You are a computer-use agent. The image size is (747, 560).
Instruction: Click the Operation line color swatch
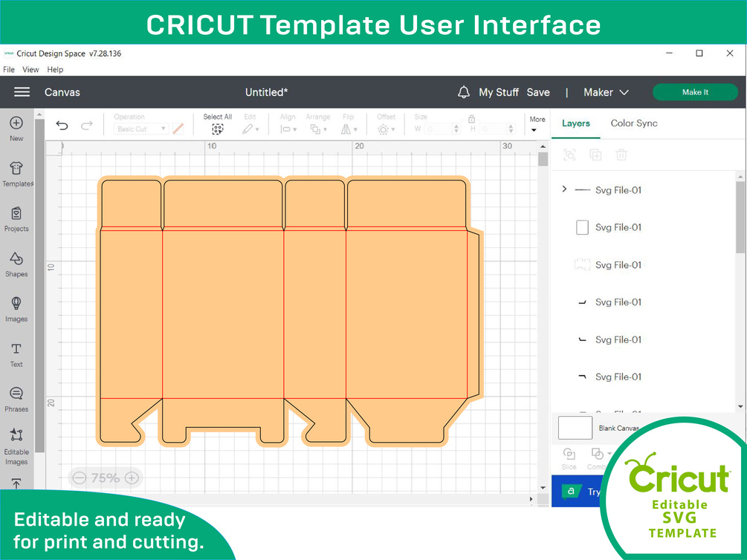pyautogui.click(x=178, y=128)
